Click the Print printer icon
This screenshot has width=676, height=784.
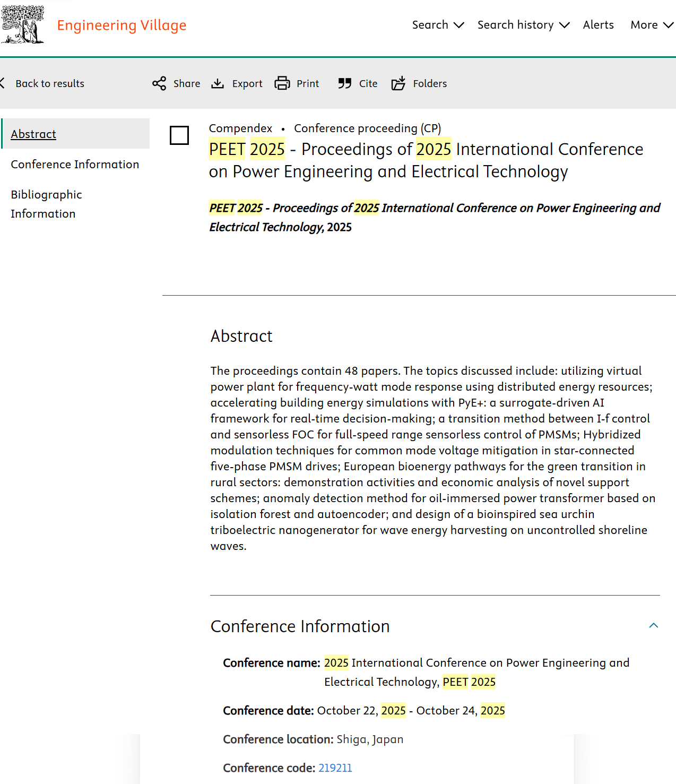282,83
